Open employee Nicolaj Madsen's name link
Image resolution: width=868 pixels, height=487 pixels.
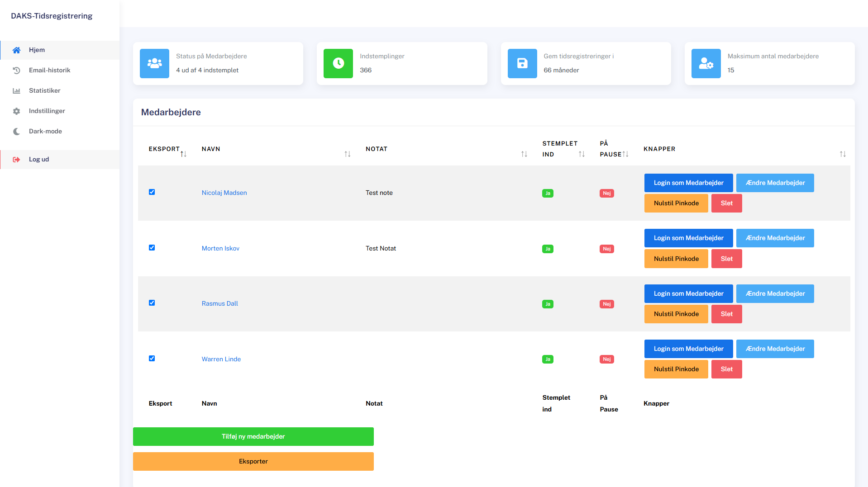pyautogui.click(x=224, y=193)
